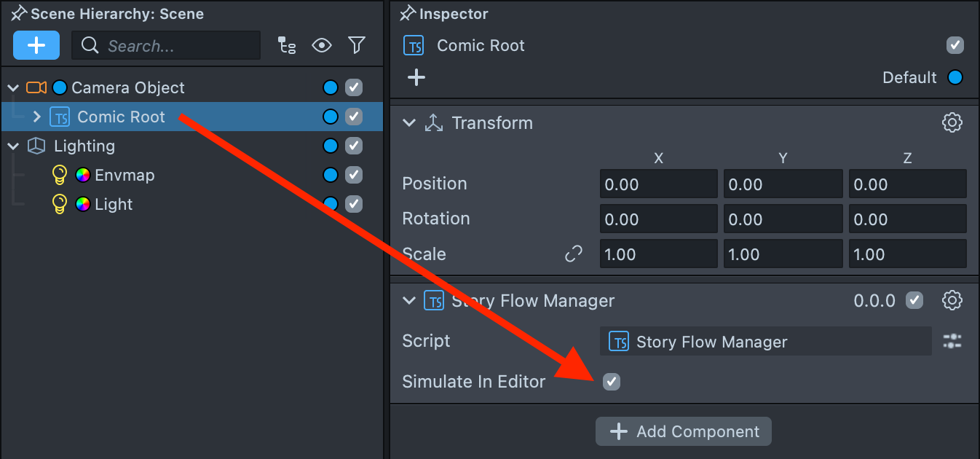Uncheck Simulate In Editor checkbox

(612, 381)
